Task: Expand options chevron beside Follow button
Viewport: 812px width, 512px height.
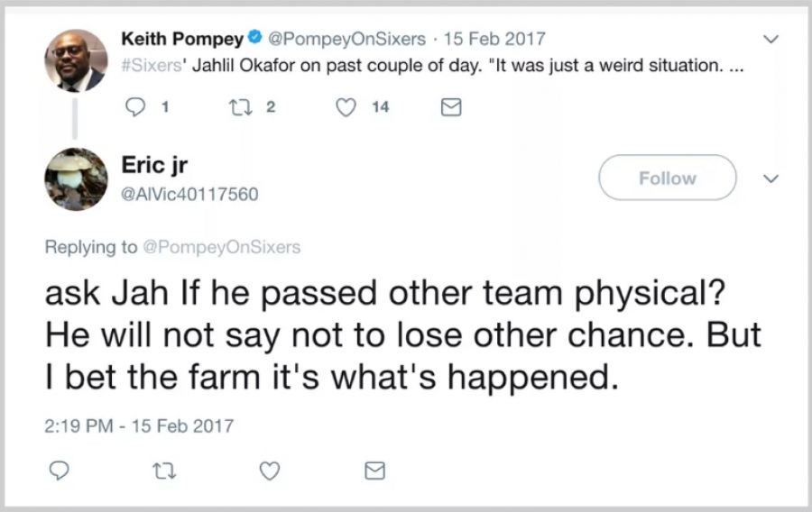Action: (769, 178)
